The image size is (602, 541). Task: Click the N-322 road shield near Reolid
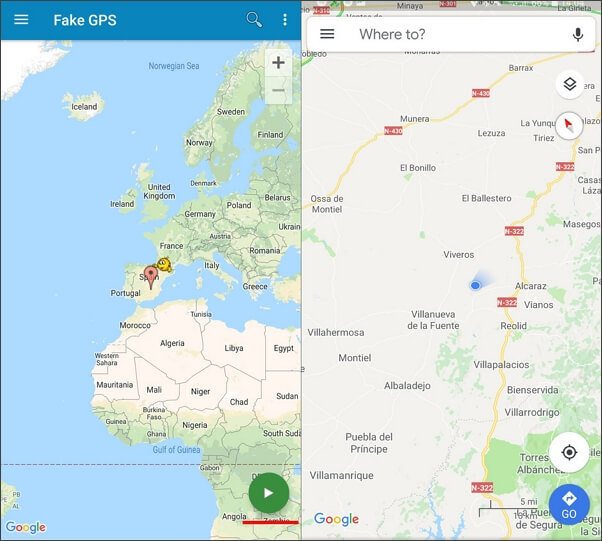tap(507, 303)
